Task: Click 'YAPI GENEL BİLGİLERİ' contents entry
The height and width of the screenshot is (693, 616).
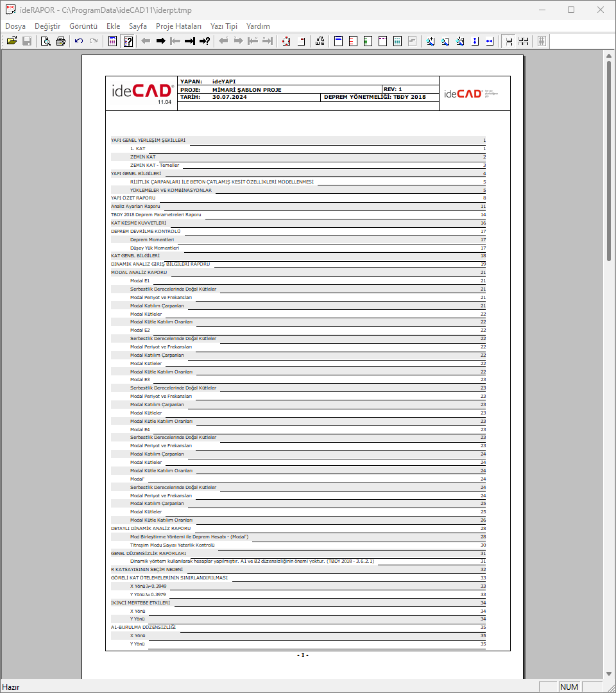Action: click(x=136, y=174)
